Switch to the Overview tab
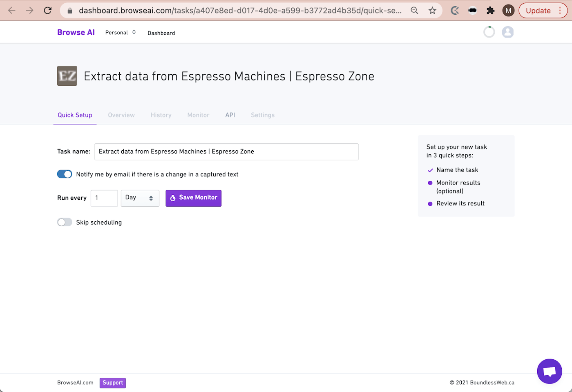This screenshot has height=392, width=572. (121, 115)
